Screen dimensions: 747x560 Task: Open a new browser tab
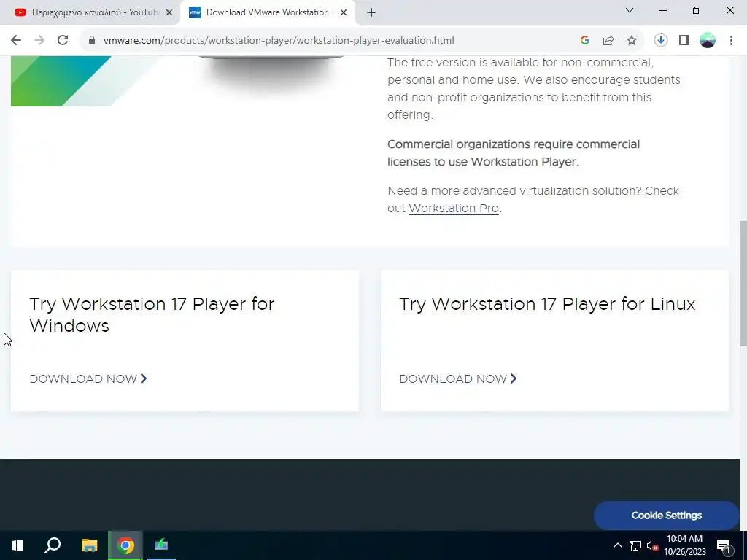coord(371,13)
